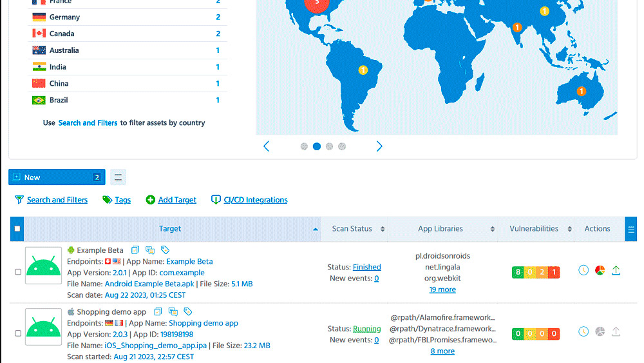
Task: Expand the 19 more libraries link
Action: click(x=442, y=289)
